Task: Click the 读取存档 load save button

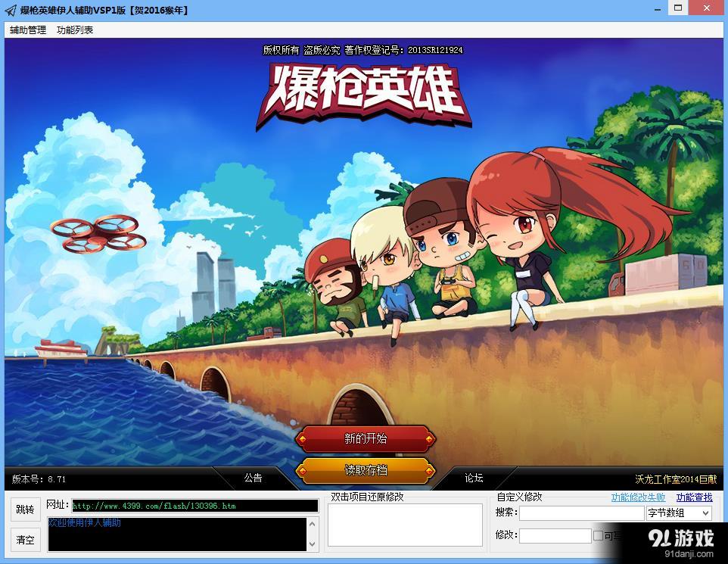Action: click(x=366, y=471)
